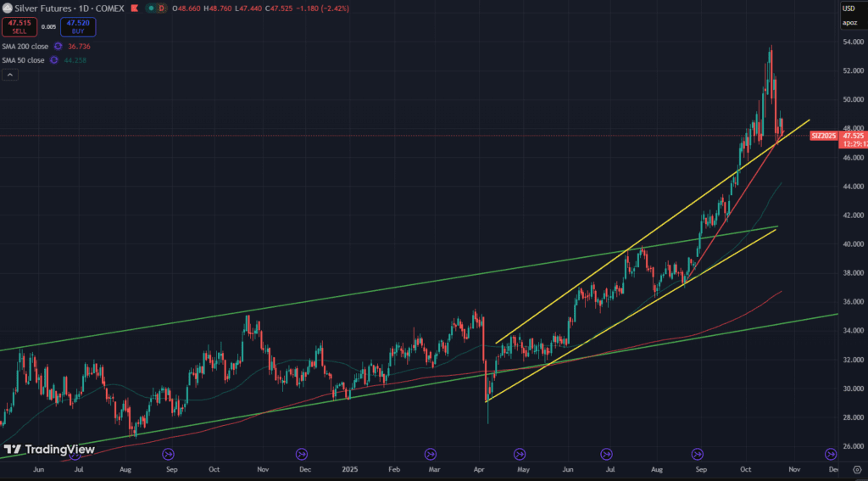
Task: Collapse the indicator legend with the chevron
Action: coord(9,75)
